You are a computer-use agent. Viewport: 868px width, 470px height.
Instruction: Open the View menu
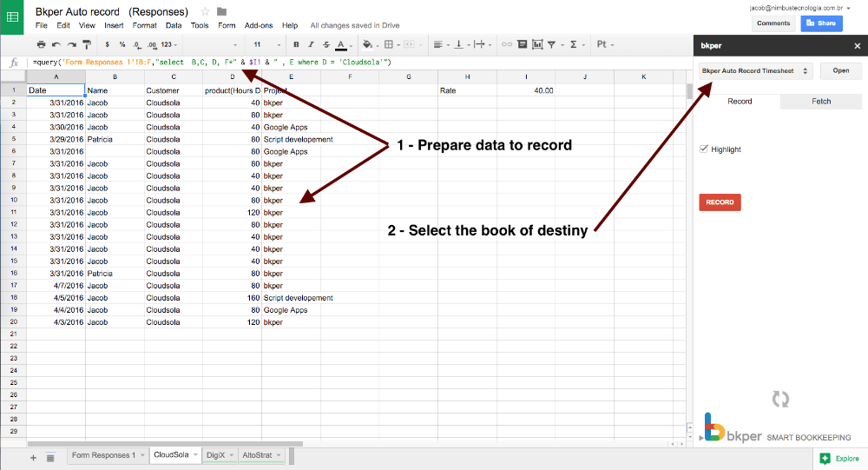click(x=87, y=25)
